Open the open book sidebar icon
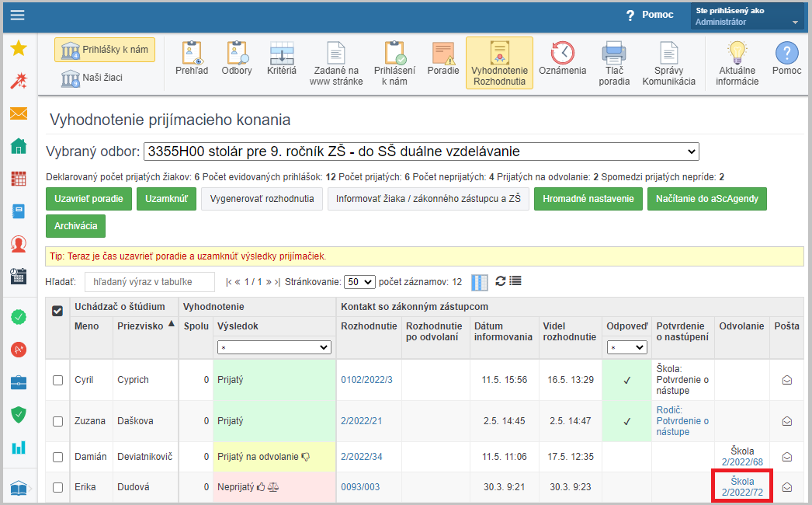 point(19,489)
